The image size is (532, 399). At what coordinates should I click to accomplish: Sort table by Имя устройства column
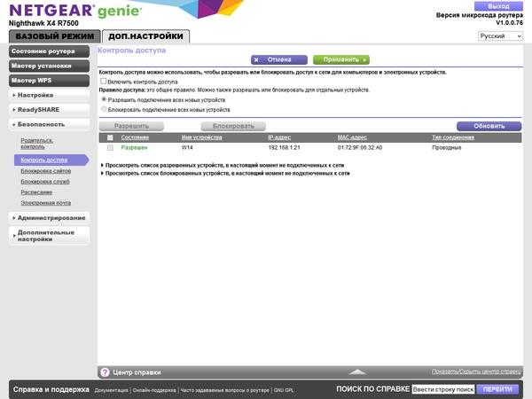(201, 137)
